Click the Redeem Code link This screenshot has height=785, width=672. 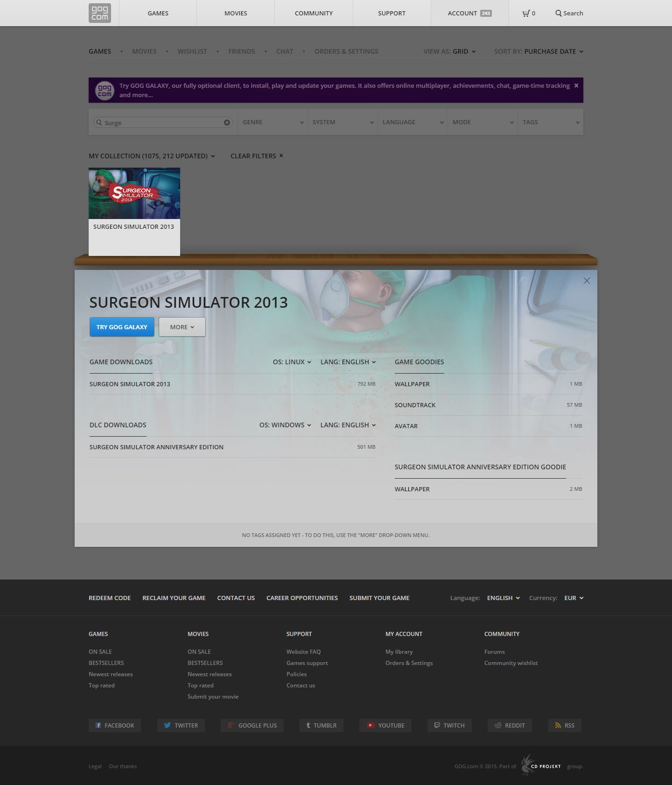tap(110, 598)
